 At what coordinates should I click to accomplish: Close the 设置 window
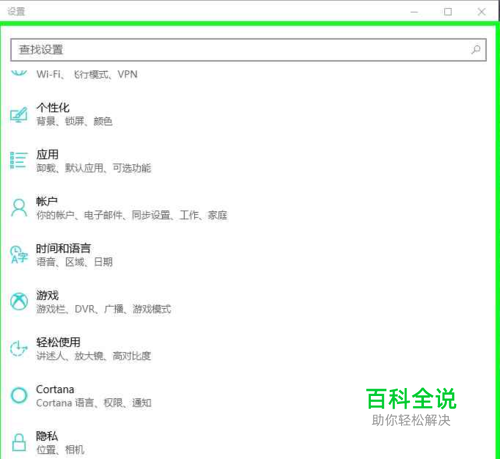click(481, 12)
